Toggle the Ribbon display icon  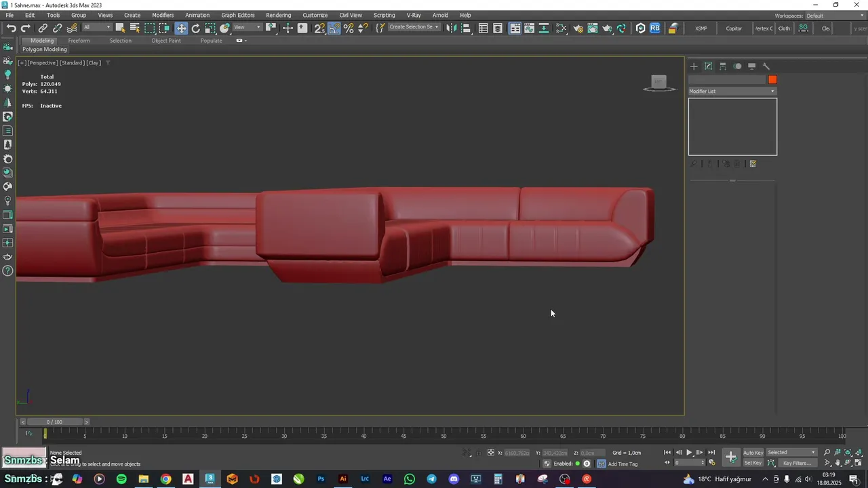click(515, 28)
